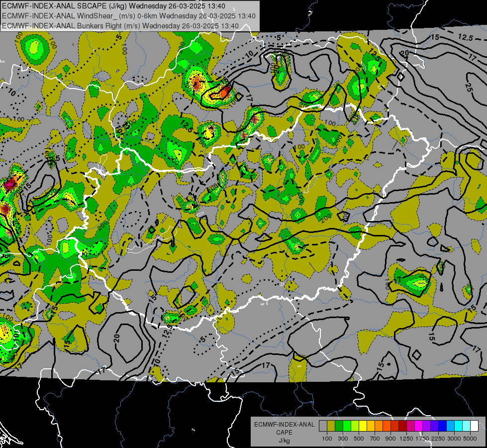Image resolution: width=487 pixels, height=448 pixels.
Task: Select the lime yellow-green legend swatch
Action: pyautogui.click(x=355, y=426)
